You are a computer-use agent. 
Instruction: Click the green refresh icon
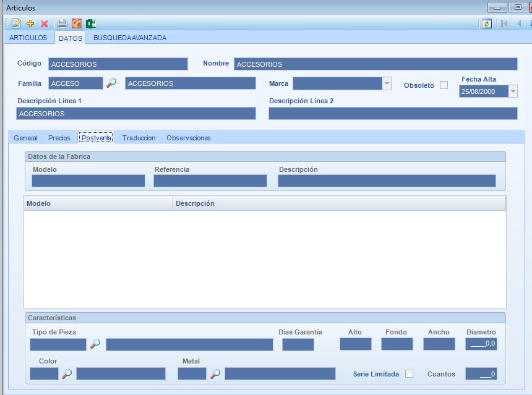tap(487, 23)
